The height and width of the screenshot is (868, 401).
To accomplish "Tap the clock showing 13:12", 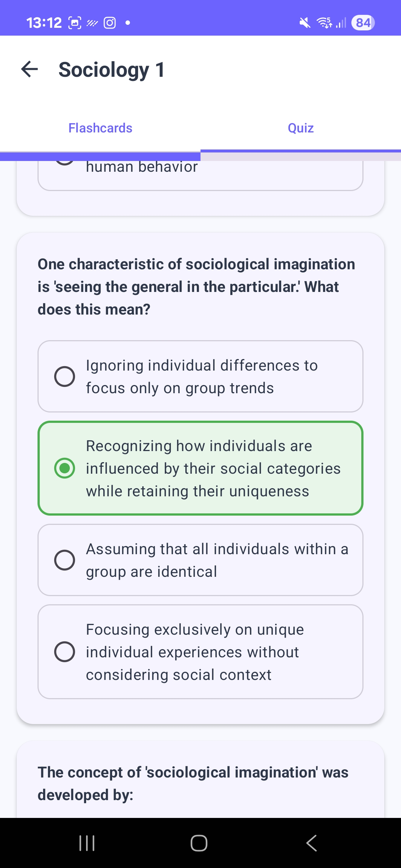I will pos(44,23).
